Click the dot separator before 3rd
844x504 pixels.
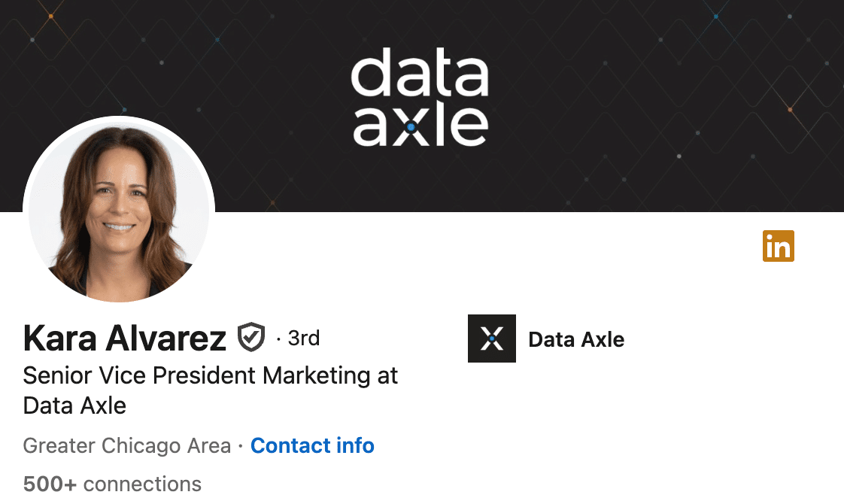[278, 338]
